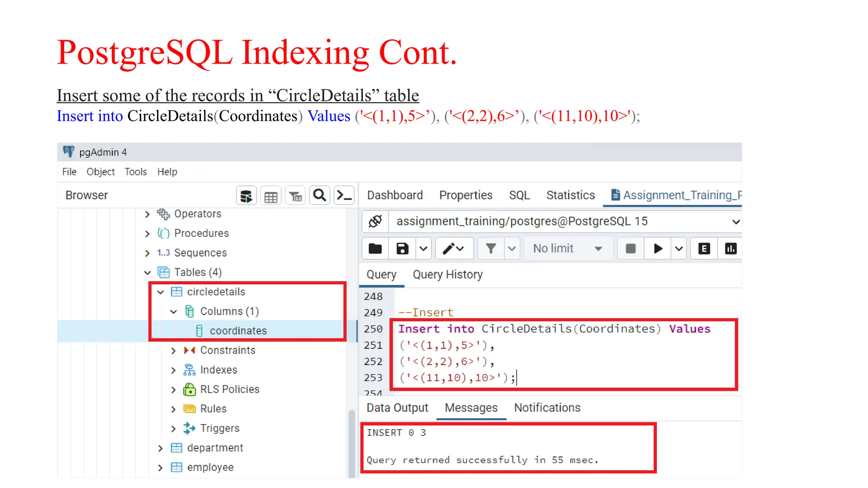This screenshot has width=868, height=488.
Task: Expand the Procedures tree node
Action: pyautogui.click(x=147, y=234)
